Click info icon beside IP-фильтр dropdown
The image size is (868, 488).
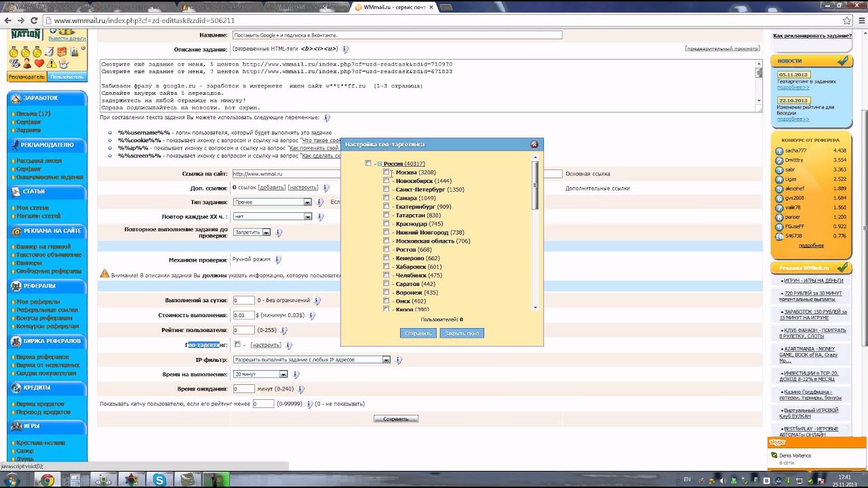pos(399,360)
